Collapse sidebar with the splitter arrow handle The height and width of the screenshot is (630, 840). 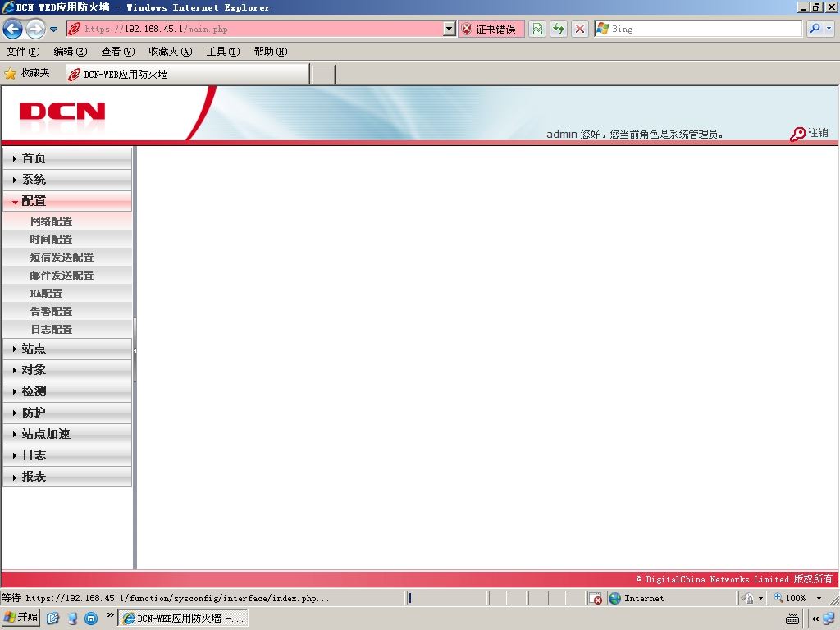point(135,350)
